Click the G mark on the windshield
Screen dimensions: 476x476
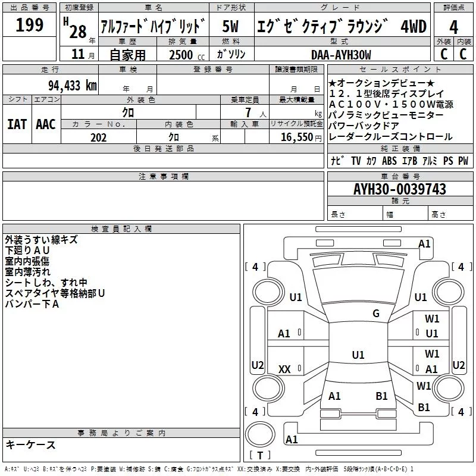[x=375, y=314]
